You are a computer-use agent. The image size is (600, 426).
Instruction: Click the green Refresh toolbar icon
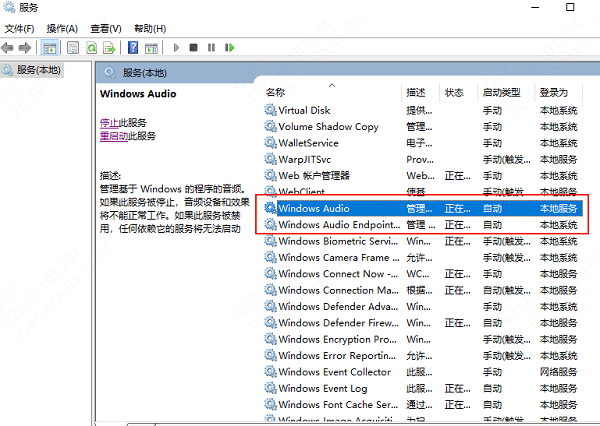pos(91,48)
